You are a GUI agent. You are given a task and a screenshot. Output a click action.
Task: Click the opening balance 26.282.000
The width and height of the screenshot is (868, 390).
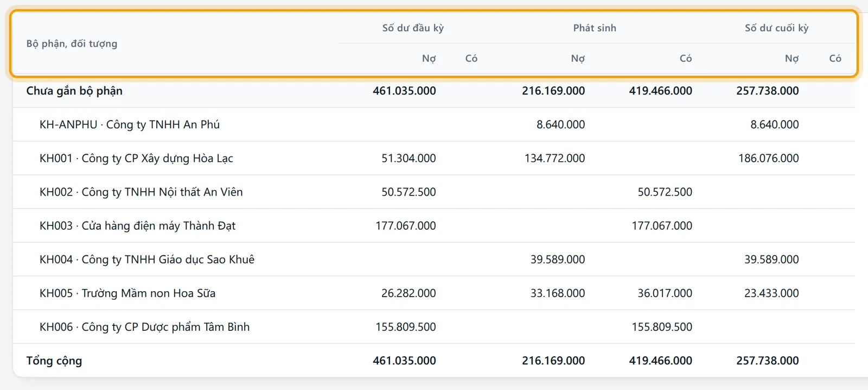tap(409, 293)
